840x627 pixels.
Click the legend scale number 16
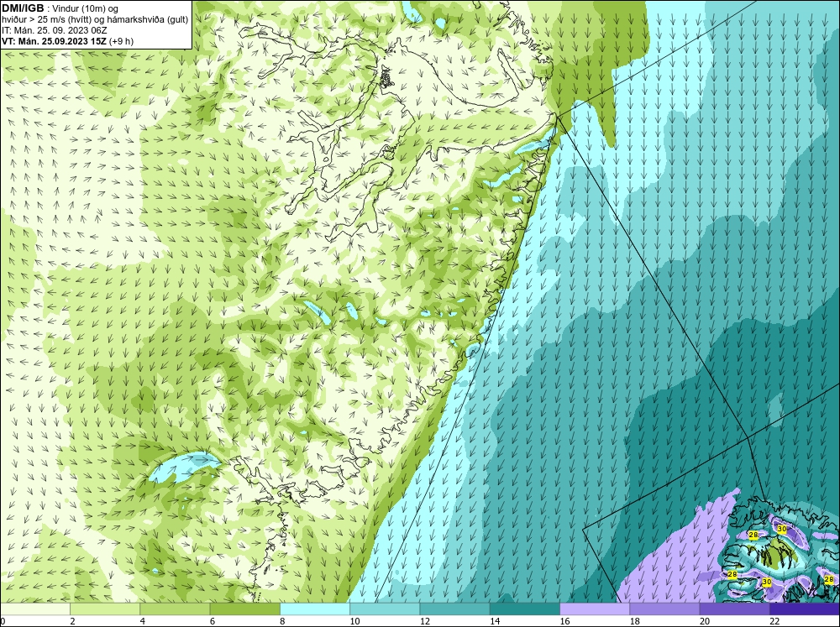(564, 621)
